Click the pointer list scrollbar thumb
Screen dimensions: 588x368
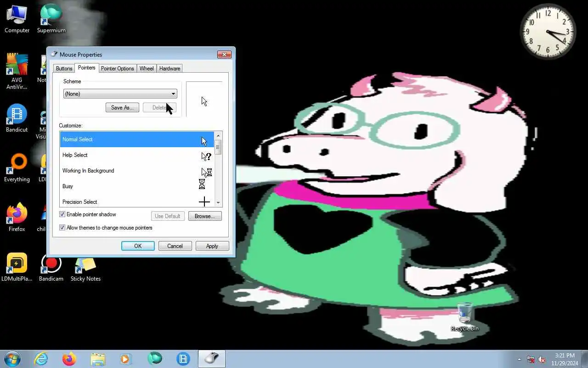point(218,147)
